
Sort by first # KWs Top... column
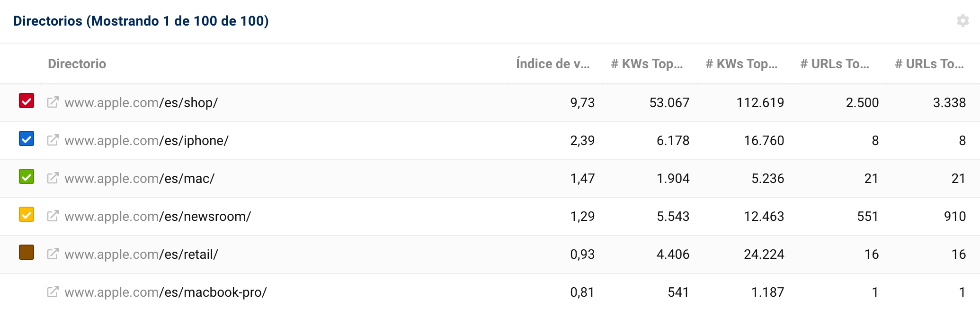point(647,64)
